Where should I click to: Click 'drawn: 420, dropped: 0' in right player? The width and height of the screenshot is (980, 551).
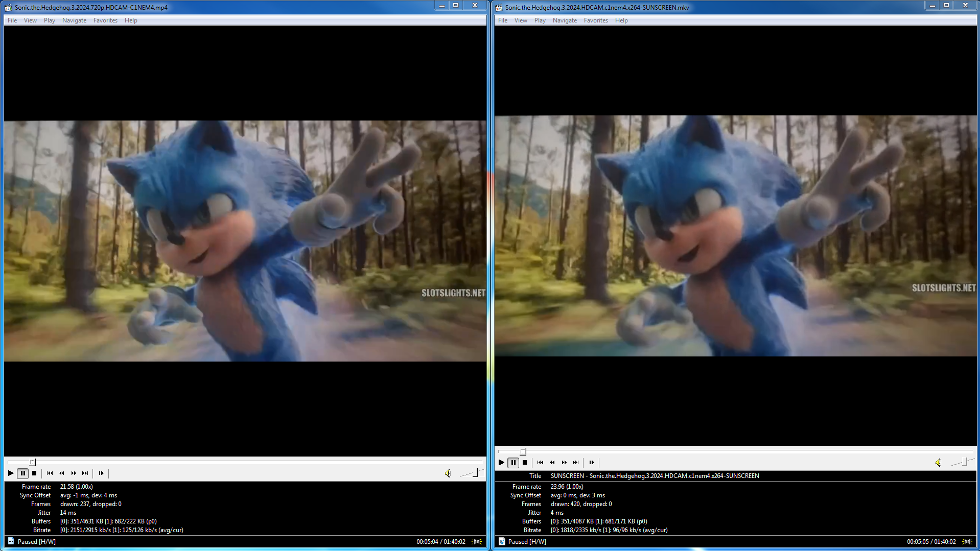581,504
